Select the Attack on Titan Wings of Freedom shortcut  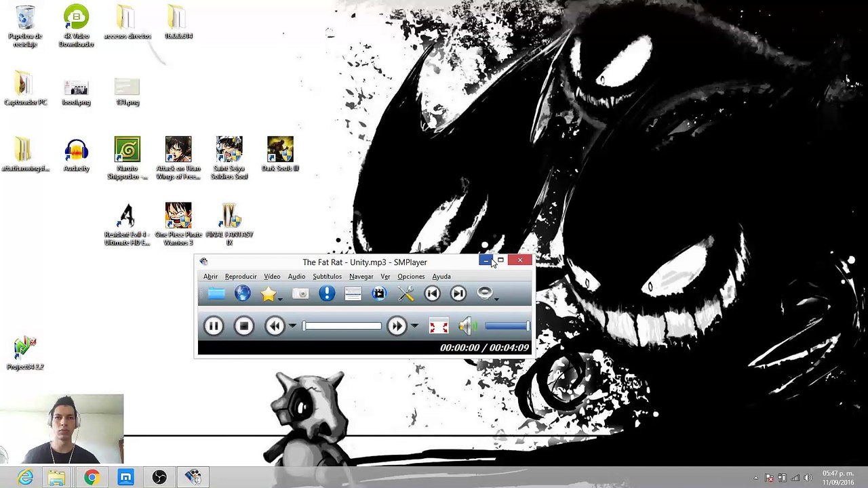[x=178, y=159]
